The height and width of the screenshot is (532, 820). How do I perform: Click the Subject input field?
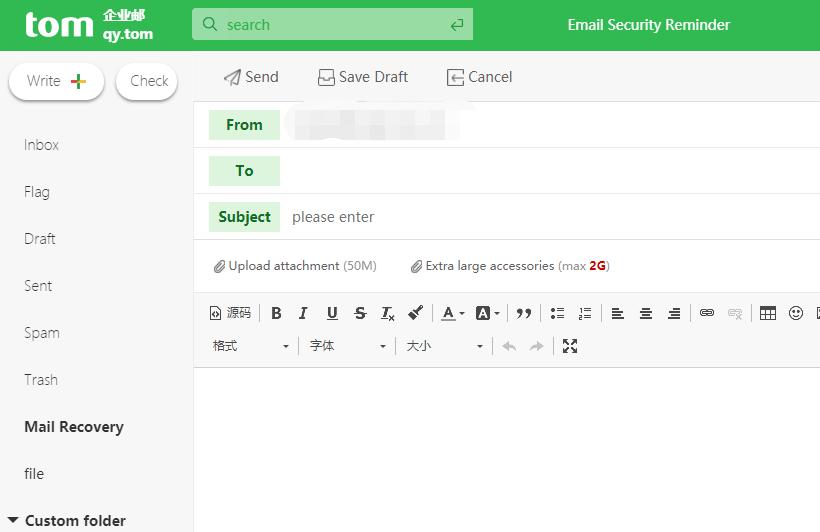[x=549, y=217]
